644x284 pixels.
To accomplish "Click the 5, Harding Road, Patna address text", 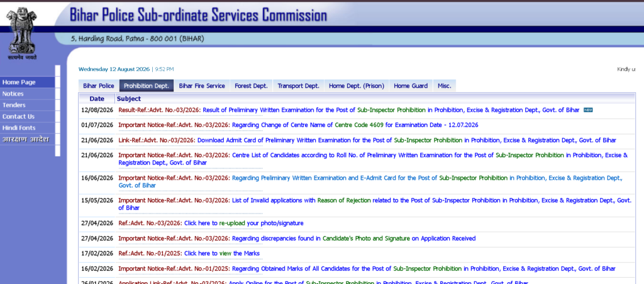I will point(137,39).
